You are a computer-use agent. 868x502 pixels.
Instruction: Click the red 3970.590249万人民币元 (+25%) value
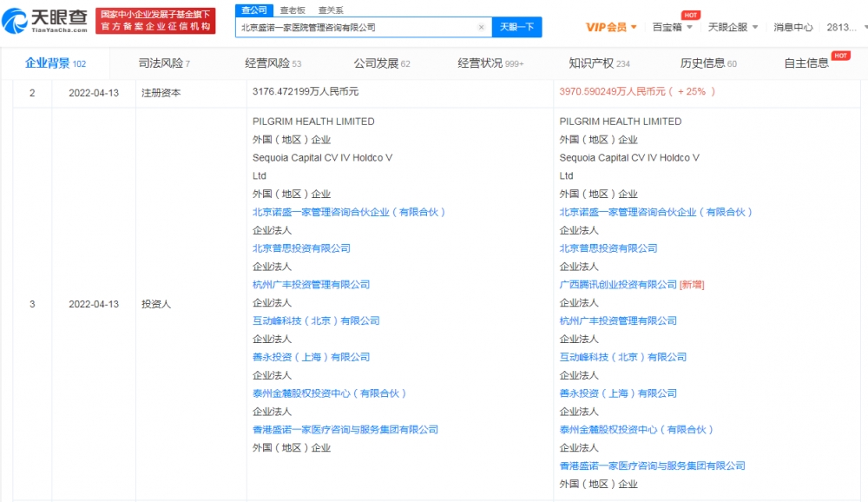[637, 91]
